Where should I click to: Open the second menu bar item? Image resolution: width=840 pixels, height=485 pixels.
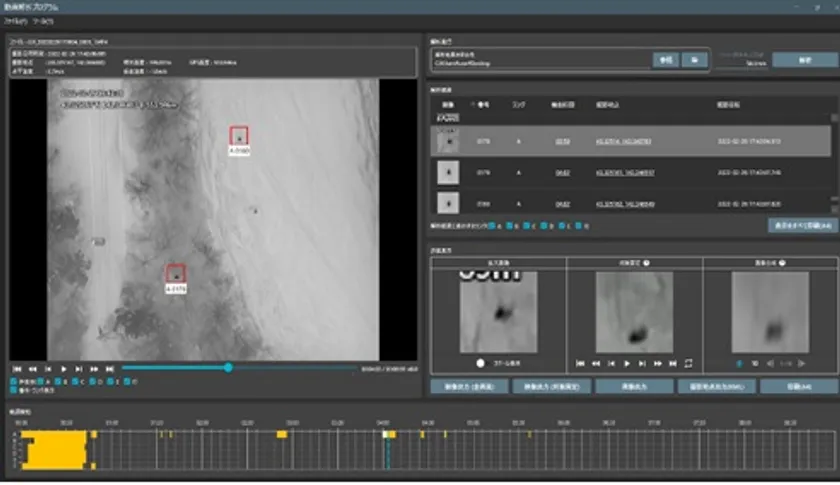45,20
